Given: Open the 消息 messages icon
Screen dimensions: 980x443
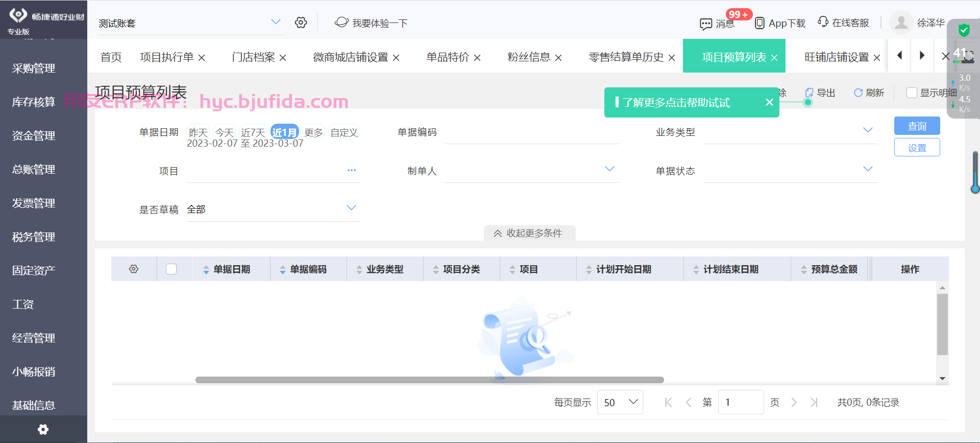Looking at the screenshot, I should 706,24.
